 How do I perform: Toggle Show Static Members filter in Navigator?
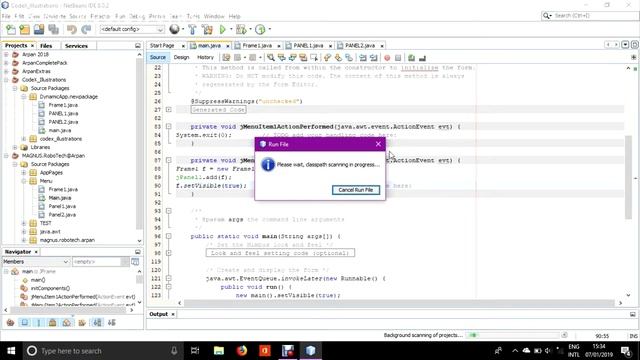pyautogui.click(x=38, y=322)
